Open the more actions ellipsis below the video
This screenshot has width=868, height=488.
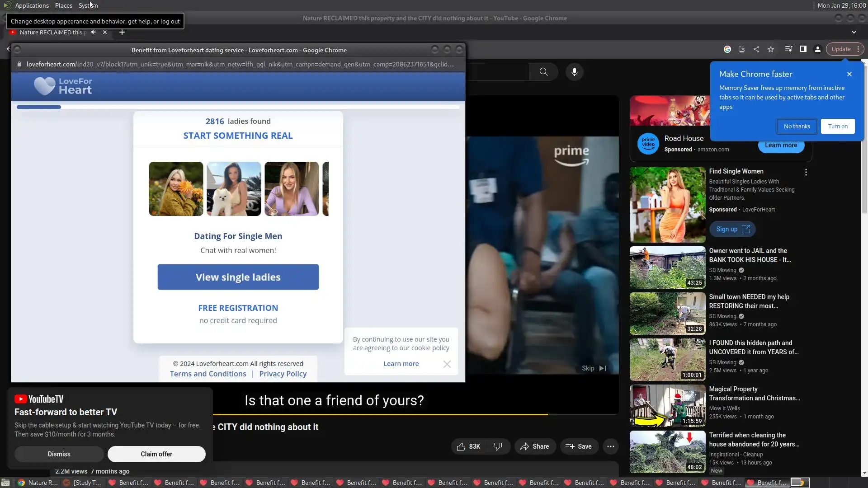click(610, 446)
